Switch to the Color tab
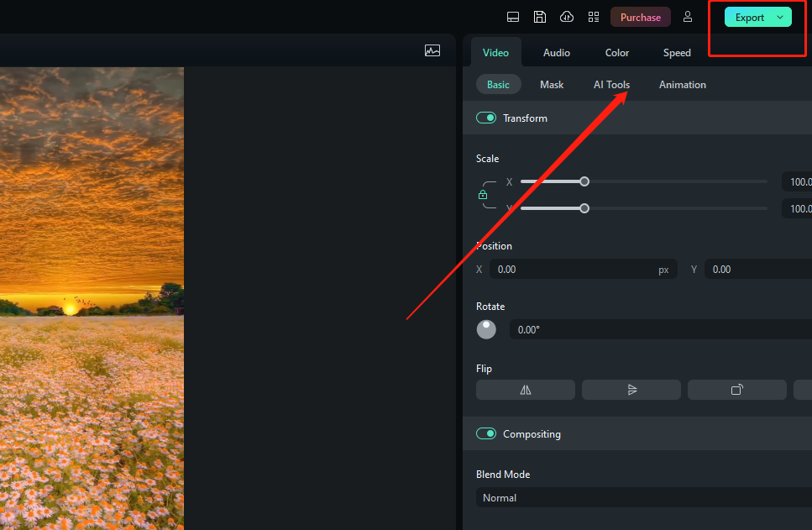 (616, 52)
